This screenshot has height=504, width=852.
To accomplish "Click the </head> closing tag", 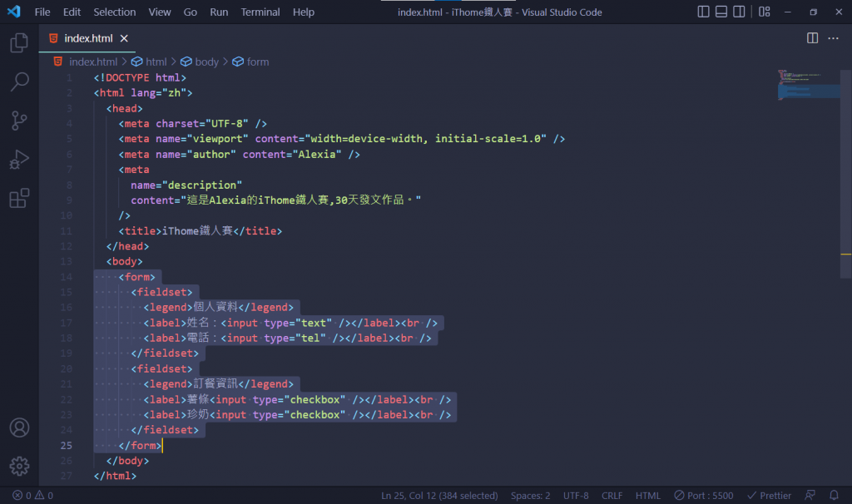I will pos(127,246).
